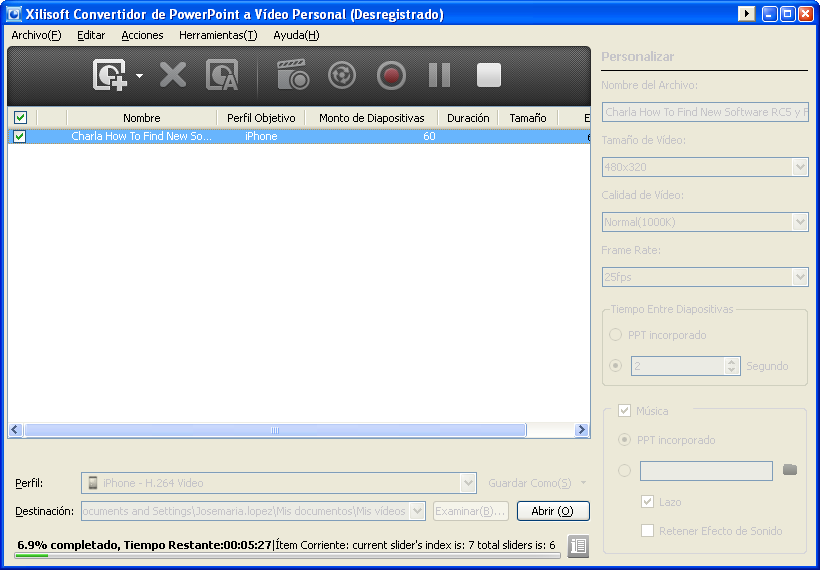Click the horizontal scrollbar thumb in file list
This screenshot has height=570, width=820.
point(275,430)
